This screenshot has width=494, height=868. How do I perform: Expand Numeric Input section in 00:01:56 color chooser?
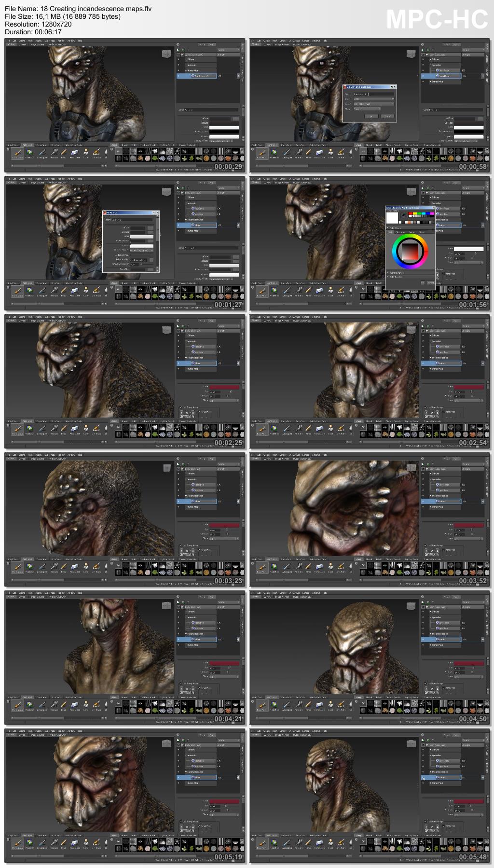coord(387,273)
